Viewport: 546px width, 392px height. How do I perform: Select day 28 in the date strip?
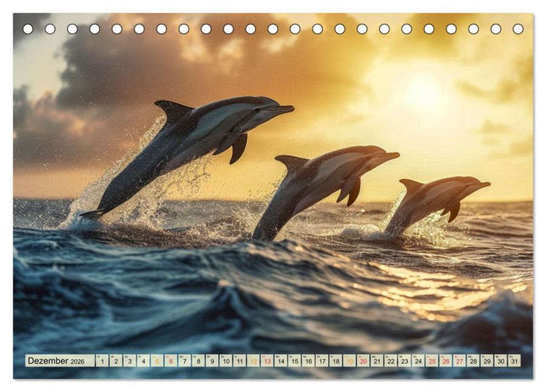473,361
